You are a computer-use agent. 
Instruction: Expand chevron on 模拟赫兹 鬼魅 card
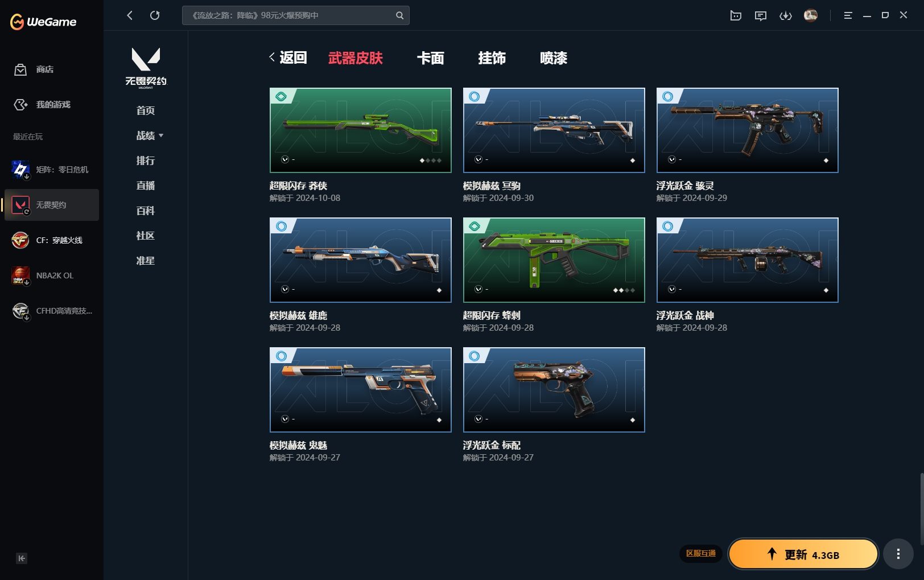(285, 419)
